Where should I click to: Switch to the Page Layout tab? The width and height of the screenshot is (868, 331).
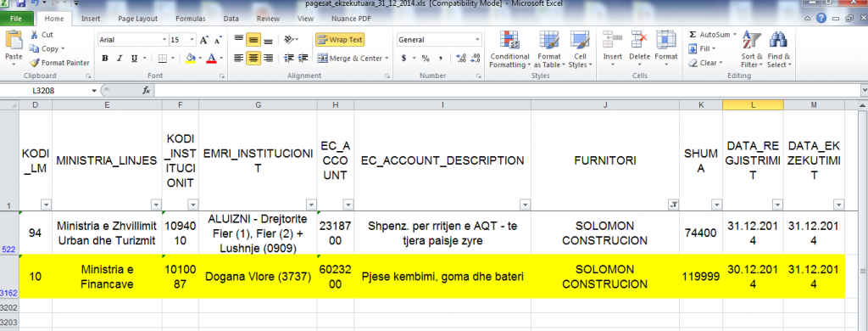(x=138, y=19)
